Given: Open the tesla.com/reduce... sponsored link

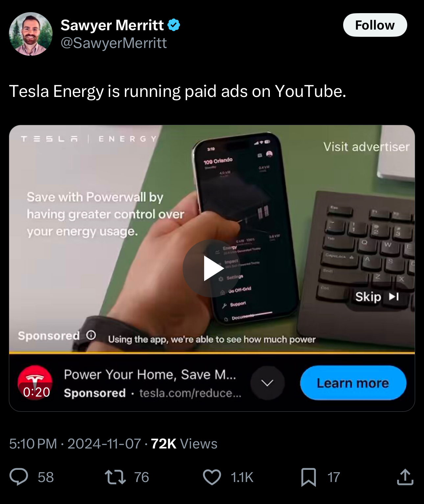Looking at the screenshot, I should (x=190, y=393).
